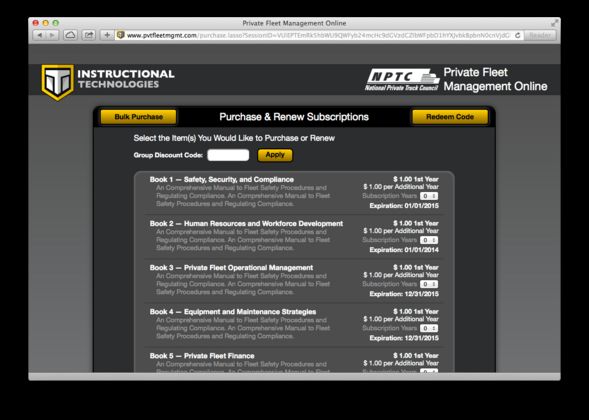Click the URL address bar text
This screenshot has height=420, width=589.
(318, 35)
